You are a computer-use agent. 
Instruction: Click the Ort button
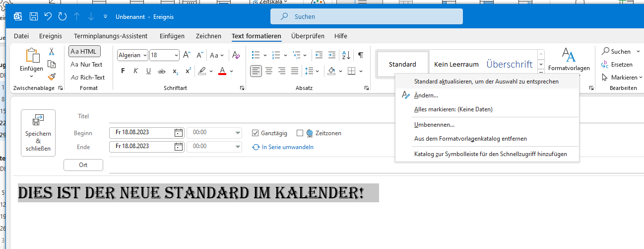pyautogui.click(x=83, y=165)
